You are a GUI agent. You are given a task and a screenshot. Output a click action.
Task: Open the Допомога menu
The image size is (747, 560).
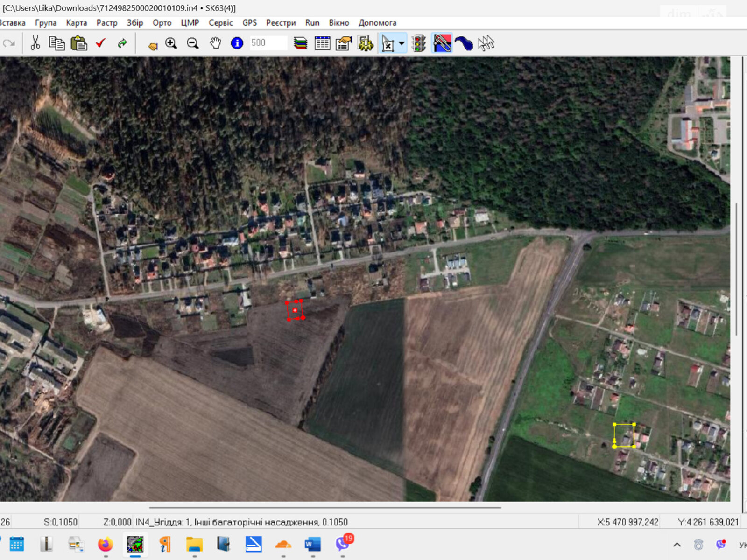coord(377,23)
